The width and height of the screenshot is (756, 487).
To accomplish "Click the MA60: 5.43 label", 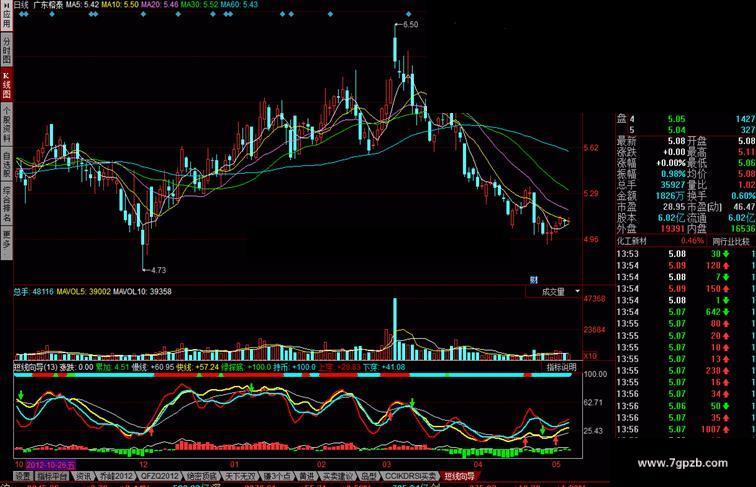I will pyautogui.click(x=239, y=5).
